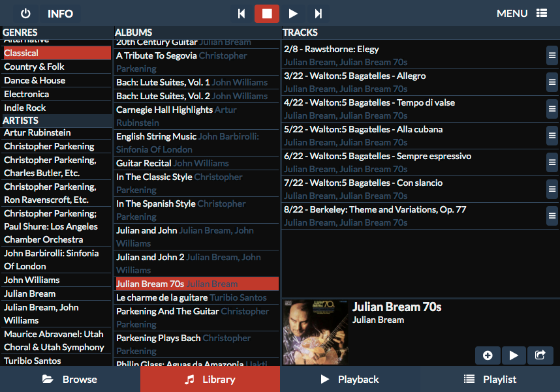
Task: Click the Julian Bream 70s cover thumbnail
Action: [315, 332]
